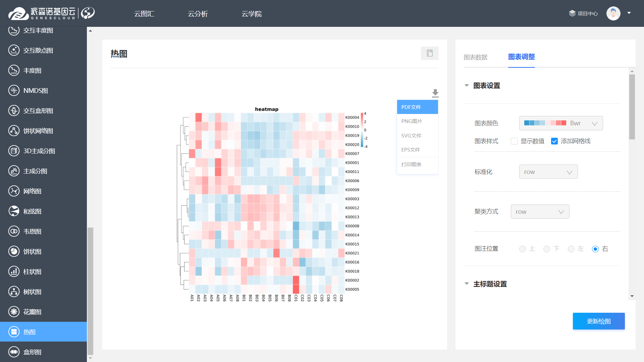Select the 盒形图 box plot icon
Image resolution: width=644 pixels, height=362 pixels.
14,352
